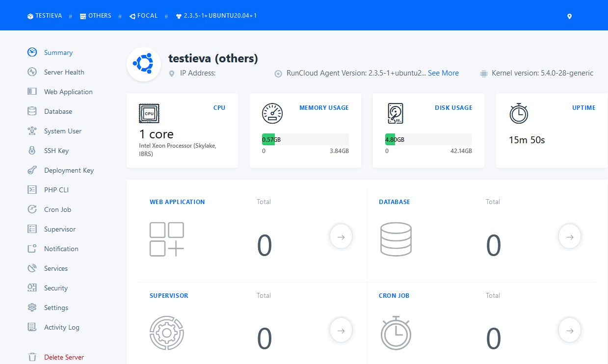Click the Activity Log icon
Screen dimensions: 608x364
[x=32, y=327]
